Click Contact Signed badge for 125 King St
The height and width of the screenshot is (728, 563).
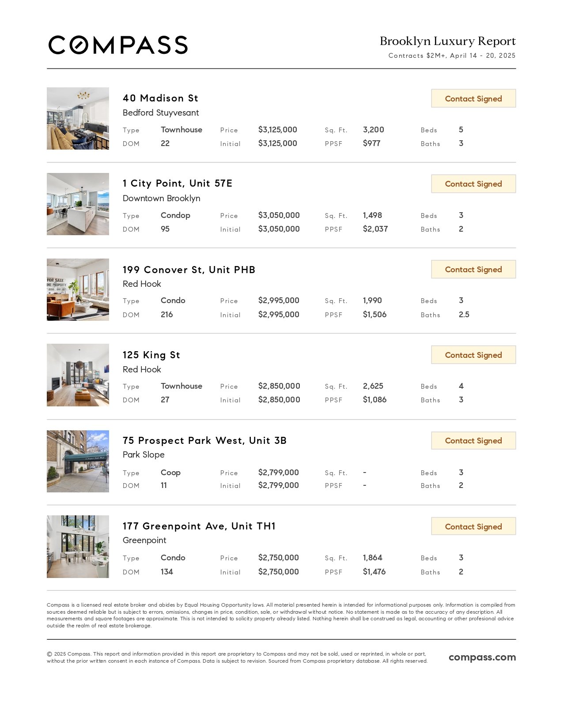pyautogui.click(x=473, y=355)
